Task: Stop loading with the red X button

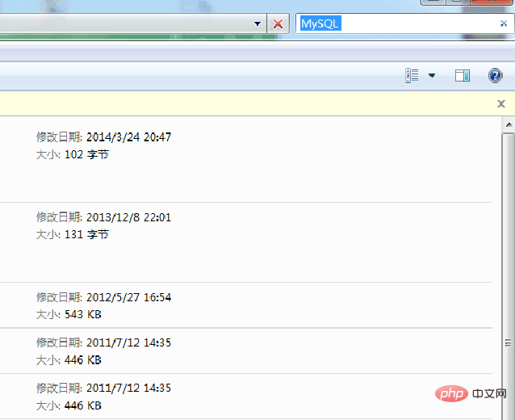Action: coord(278,23)
